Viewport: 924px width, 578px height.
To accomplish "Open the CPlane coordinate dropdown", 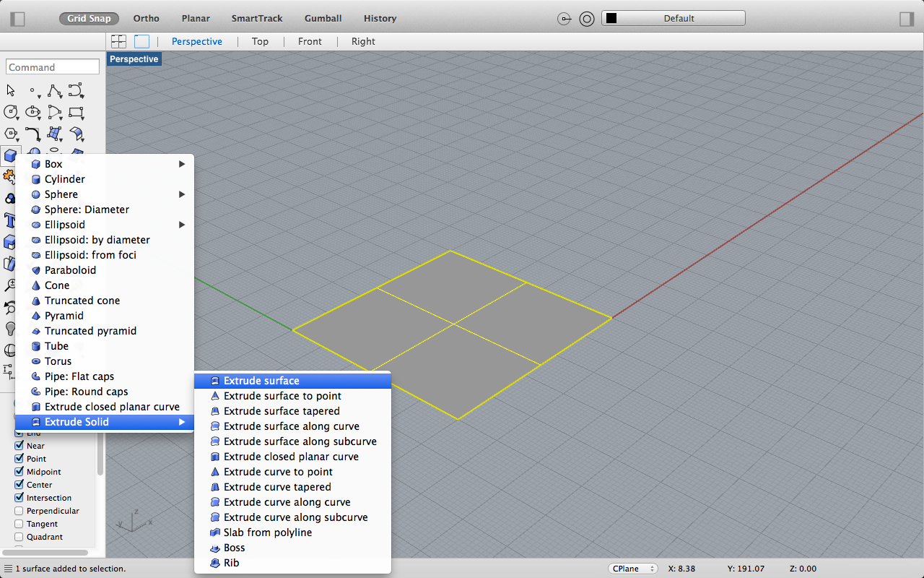I will click(633, 569).
